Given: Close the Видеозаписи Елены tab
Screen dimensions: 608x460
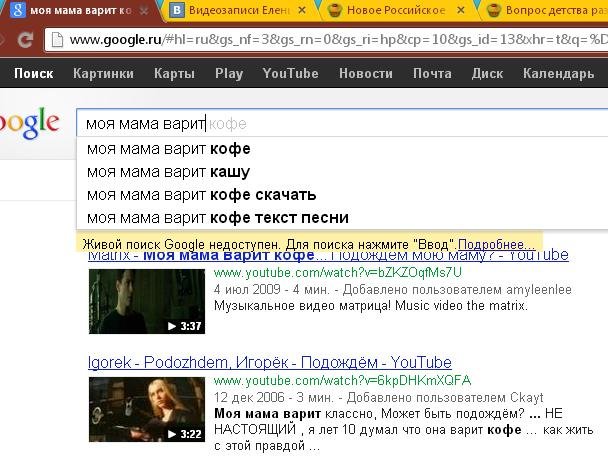Looking at the screenshot, I should 302,10.
